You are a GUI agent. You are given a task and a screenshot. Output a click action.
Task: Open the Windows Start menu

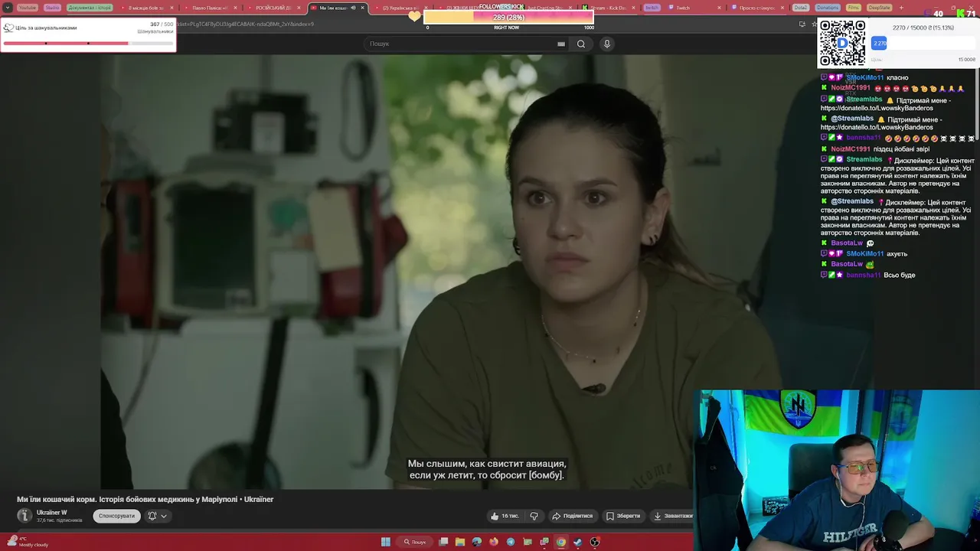(386, 542)
